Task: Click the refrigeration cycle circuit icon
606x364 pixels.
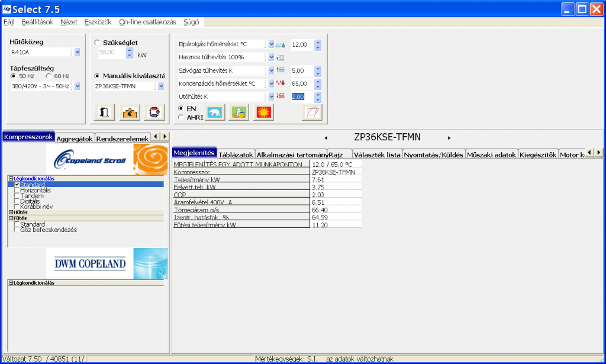Action: tap(154, 112)
